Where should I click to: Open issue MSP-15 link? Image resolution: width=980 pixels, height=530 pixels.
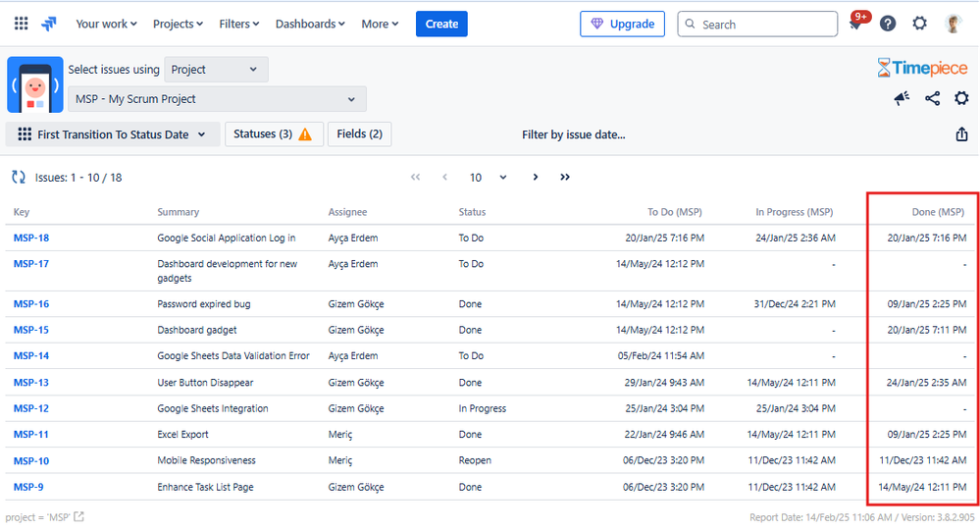31,330
